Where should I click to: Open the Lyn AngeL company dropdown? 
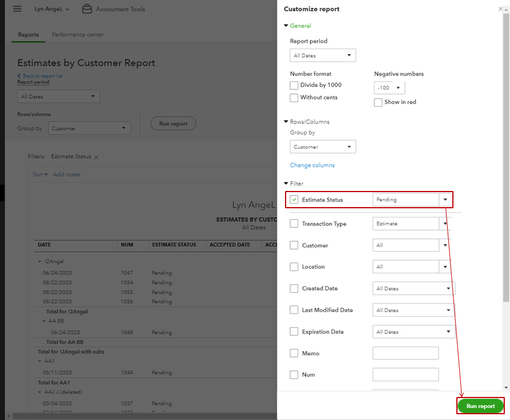point(52,9)
